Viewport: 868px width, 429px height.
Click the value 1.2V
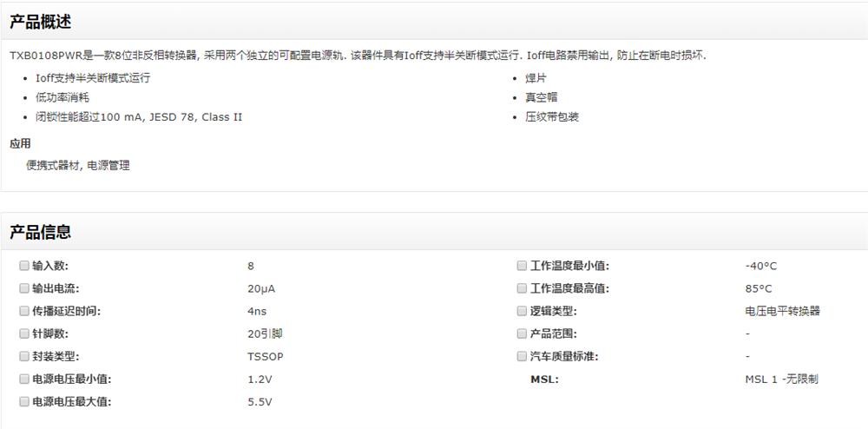point(260,379)
